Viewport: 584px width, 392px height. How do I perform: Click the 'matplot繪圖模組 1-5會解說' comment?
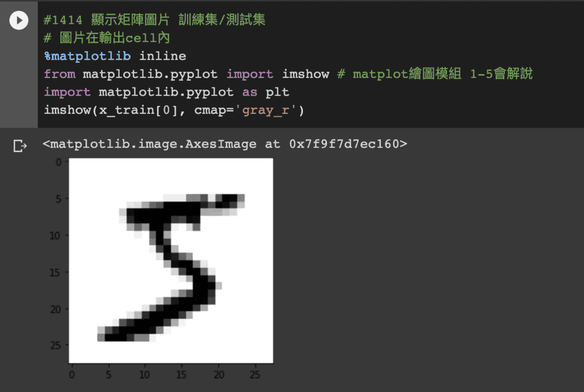(x=443, y=74)
